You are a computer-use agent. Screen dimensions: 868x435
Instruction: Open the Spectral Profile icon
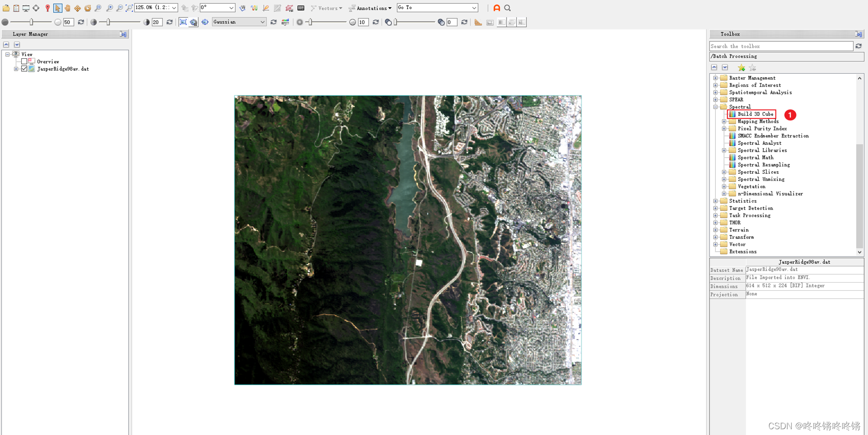(x=254, y=8)
